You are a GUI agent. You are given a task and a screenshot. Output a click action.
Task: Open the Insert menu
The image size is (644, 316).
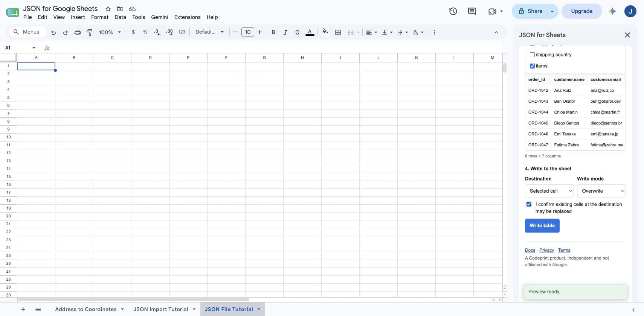click(x=78, y=17)
